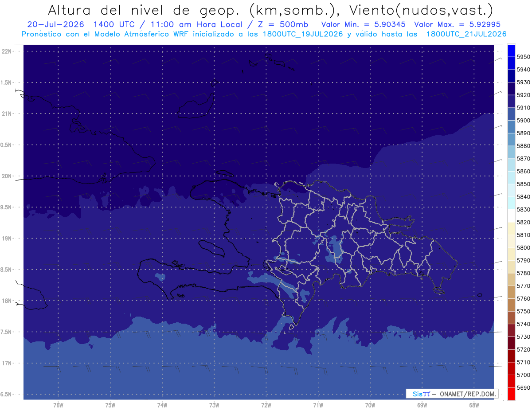
Task: Click the '5690' colorbar value
Action: 524,388
